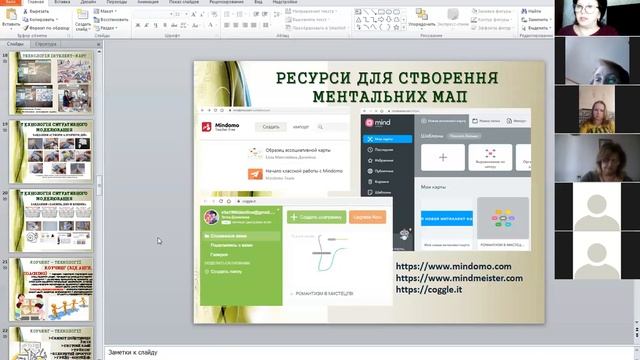This screenshot has width=640, height=360.
Task: Click the character spacing AV icon
Action: (184, 25)
